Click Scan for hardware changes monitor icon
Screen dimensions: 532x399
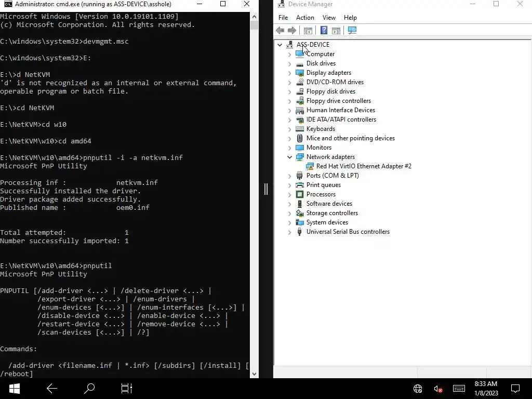[352, 31]
